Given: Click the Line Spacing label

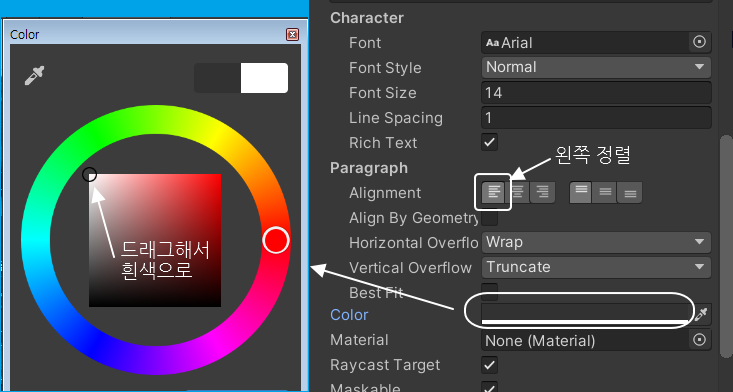Looking at the screenshot, I should (x=396, y=118).
